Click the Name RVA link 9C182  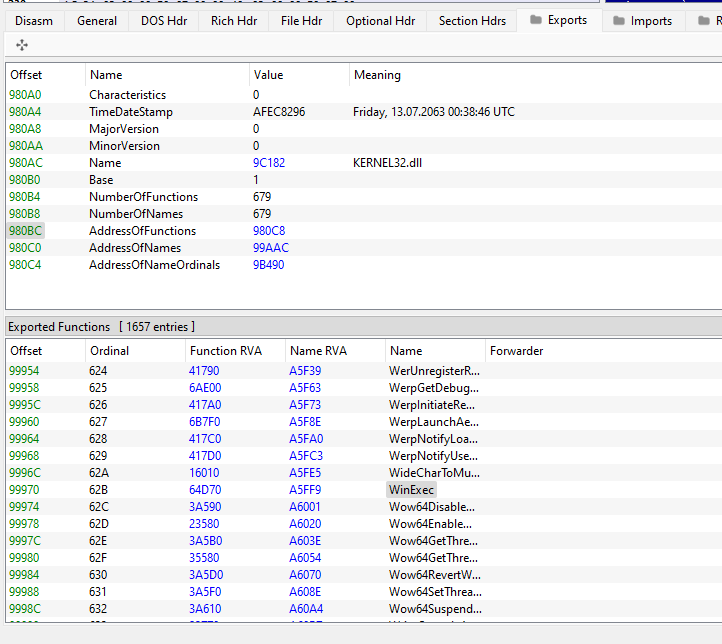click(269, 163)
